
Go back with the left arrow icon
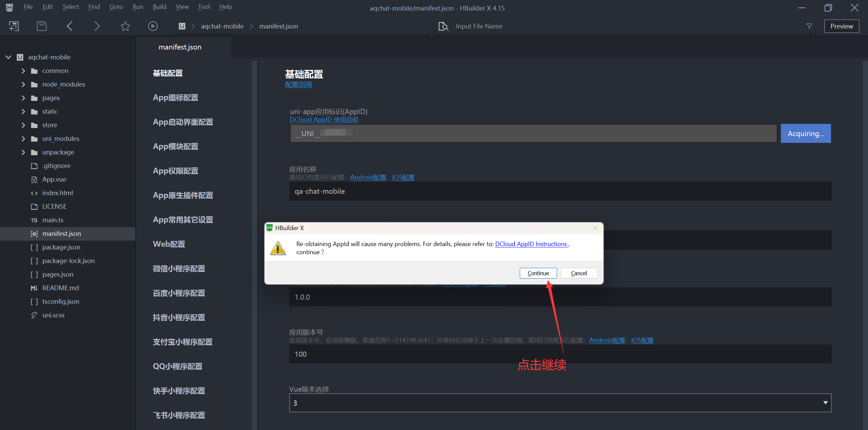[70, 26]
